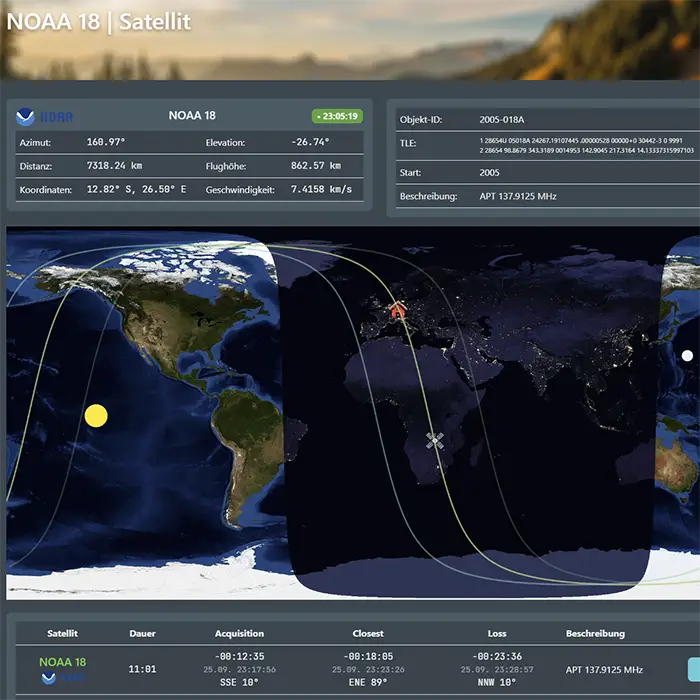The width and height of the screenshot is (700, 700).
Task: Click the yellow sun marker on map
Action: click(96, 416)
